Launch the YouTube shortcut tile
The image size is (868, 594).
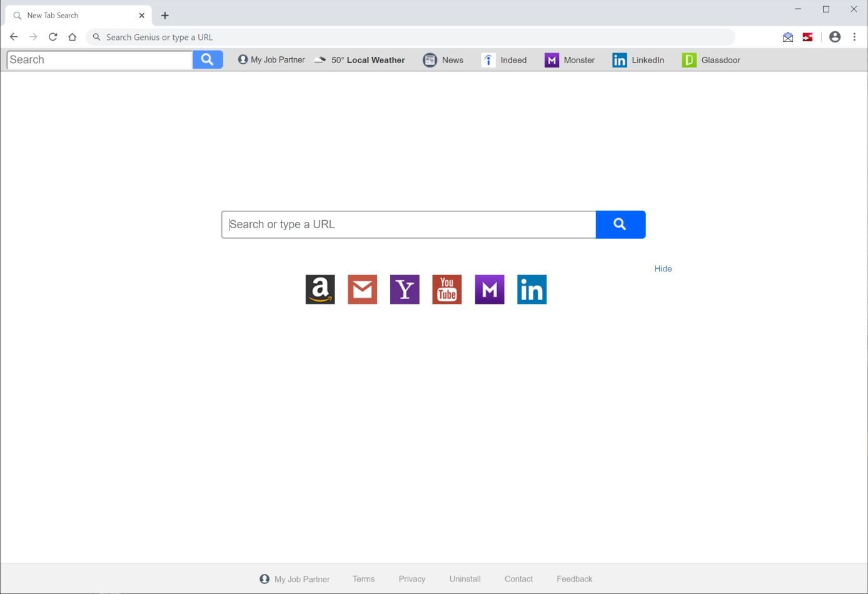pos(447,289)
